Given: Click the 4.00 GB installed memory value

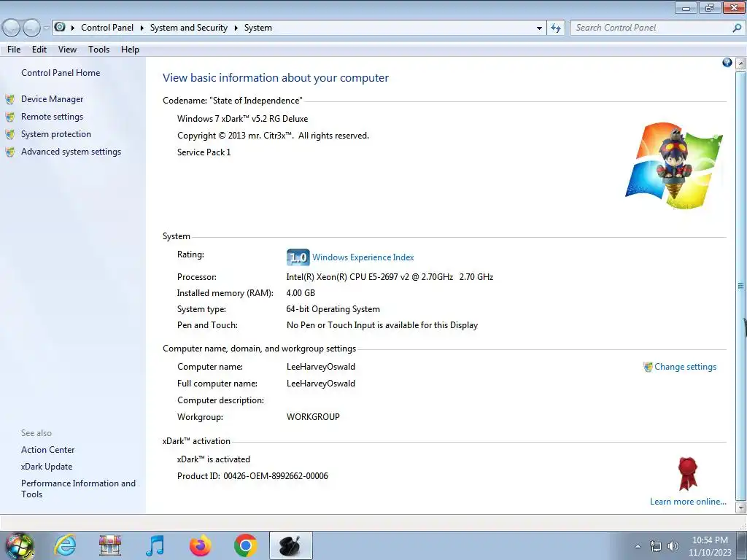Looking at the screenshot, I should [301, 293].
